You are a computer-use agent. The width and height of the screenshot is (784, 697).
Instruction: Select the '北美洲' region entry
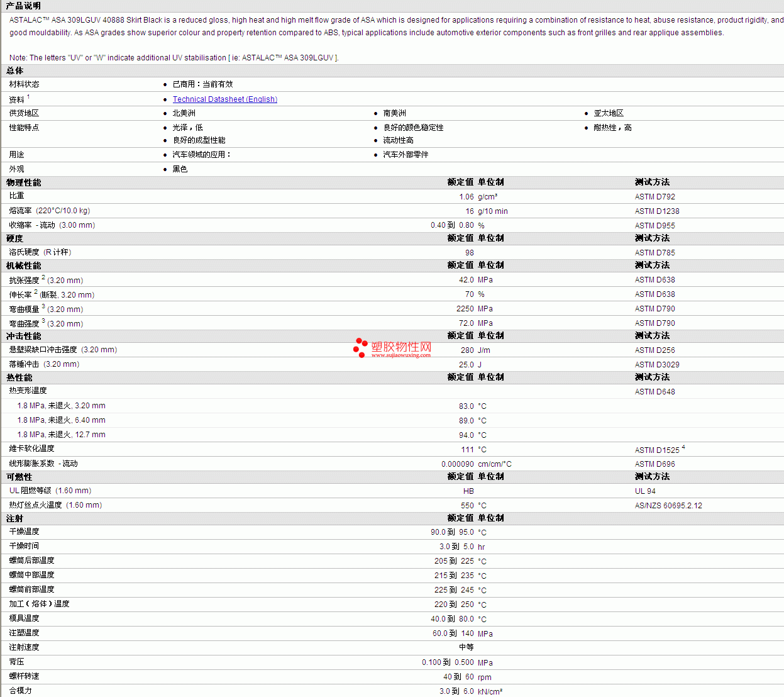click(184, 113)
